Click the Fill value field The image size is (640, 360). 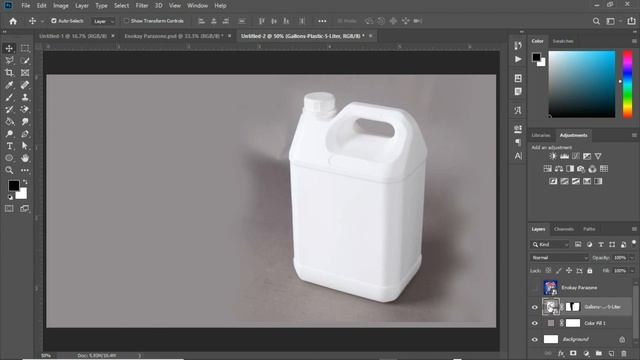620,271
